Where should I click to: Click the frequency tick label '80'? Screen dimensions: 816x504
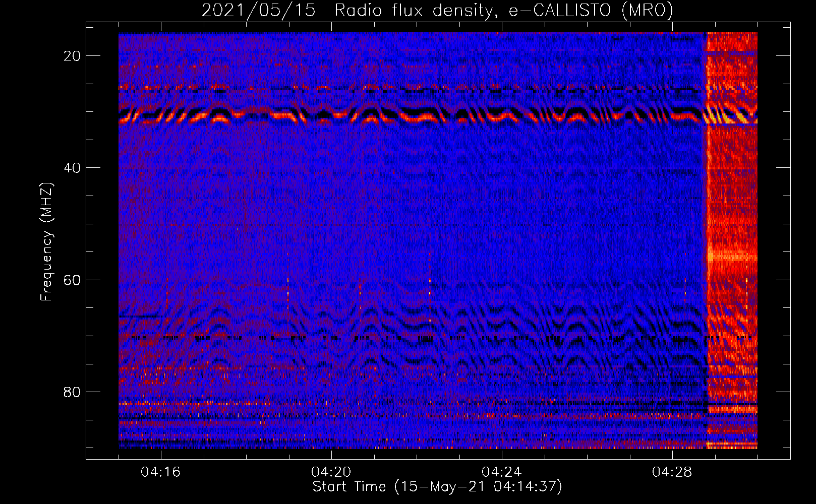73,392
